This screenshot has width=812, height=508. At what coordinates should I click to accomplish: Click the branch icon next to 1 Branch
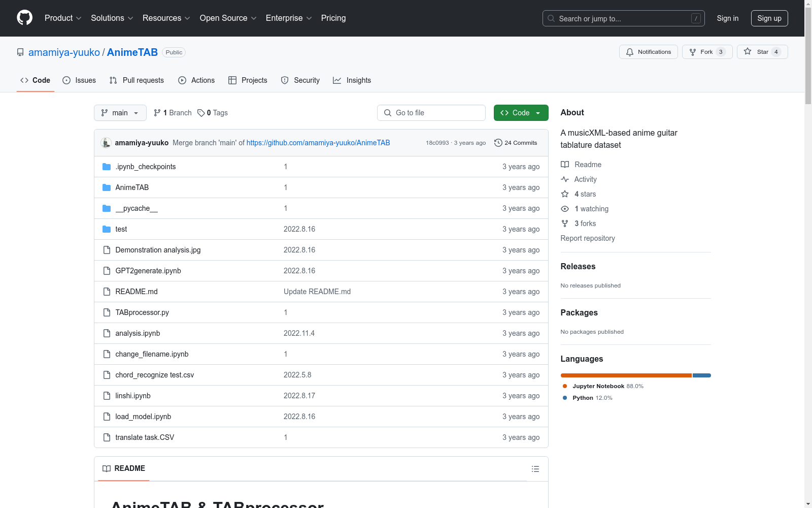click(x=157, y=113)
